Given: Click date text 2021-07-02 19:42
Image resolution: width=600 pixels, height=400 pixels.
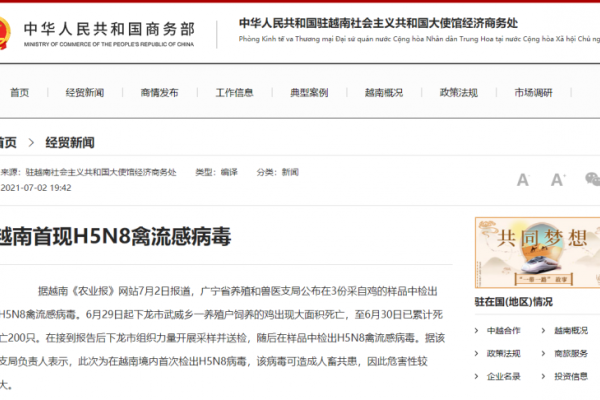Looking at the screenshot, I should coord(36,188).
